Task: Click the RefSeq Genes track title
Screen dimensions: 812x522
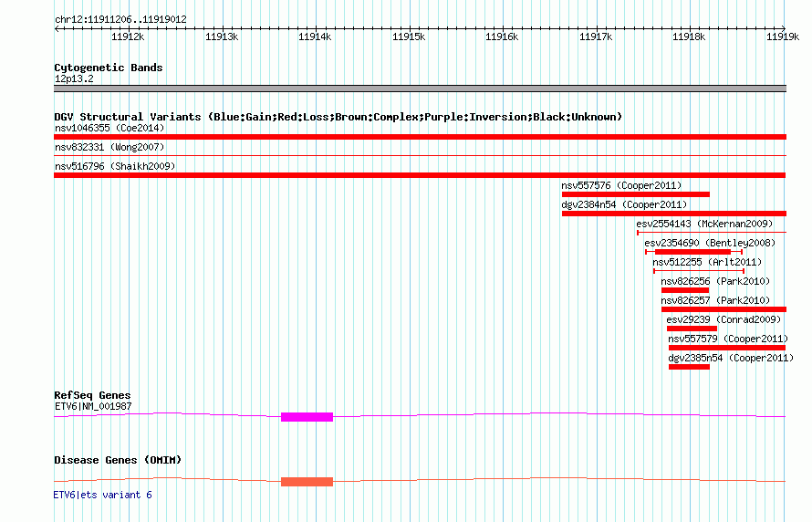Action: (93, 395)
